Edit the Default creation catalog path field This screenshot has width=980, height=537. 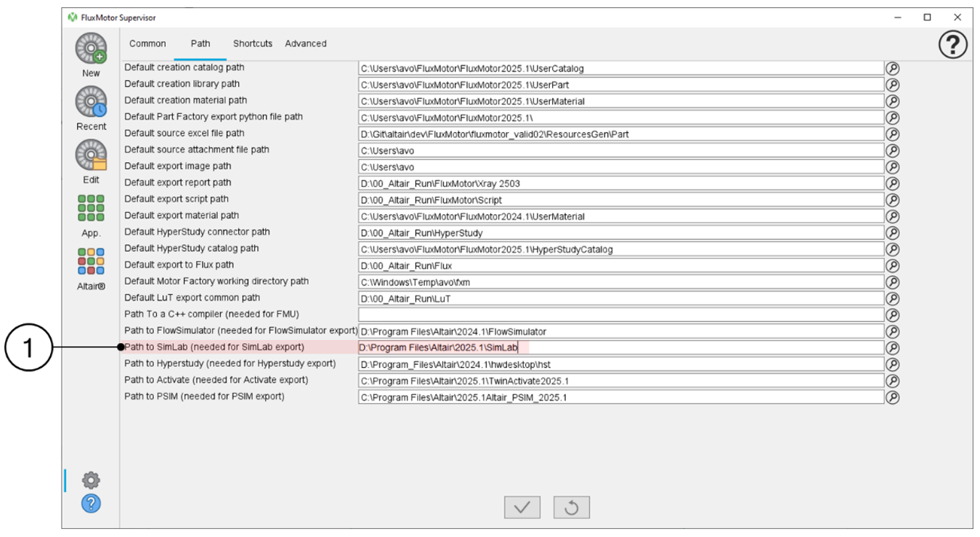[621, 68]
